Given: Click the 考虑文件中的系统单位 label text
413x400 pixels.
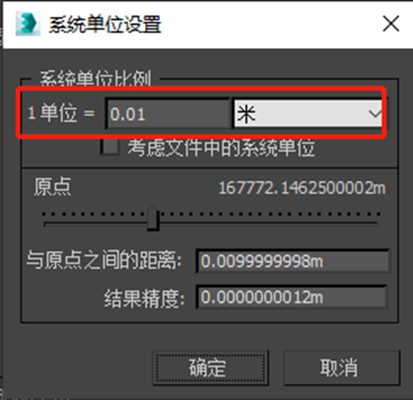Looking at the screenshot, I should (221, 148).
